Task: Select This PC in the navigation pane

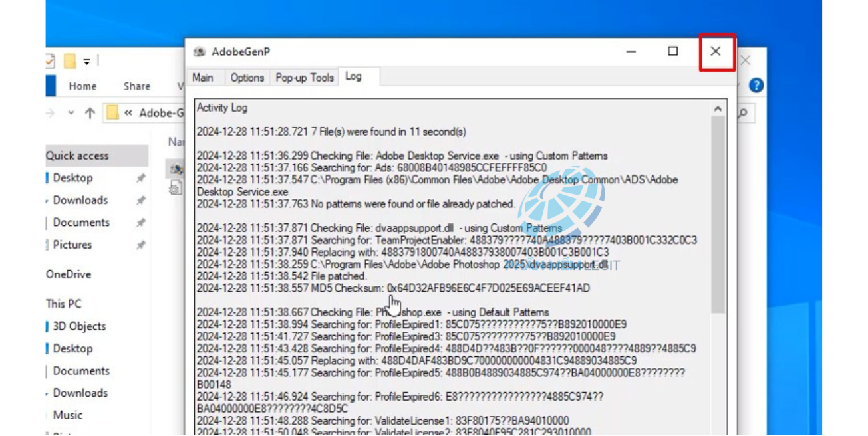Action: 64,304
